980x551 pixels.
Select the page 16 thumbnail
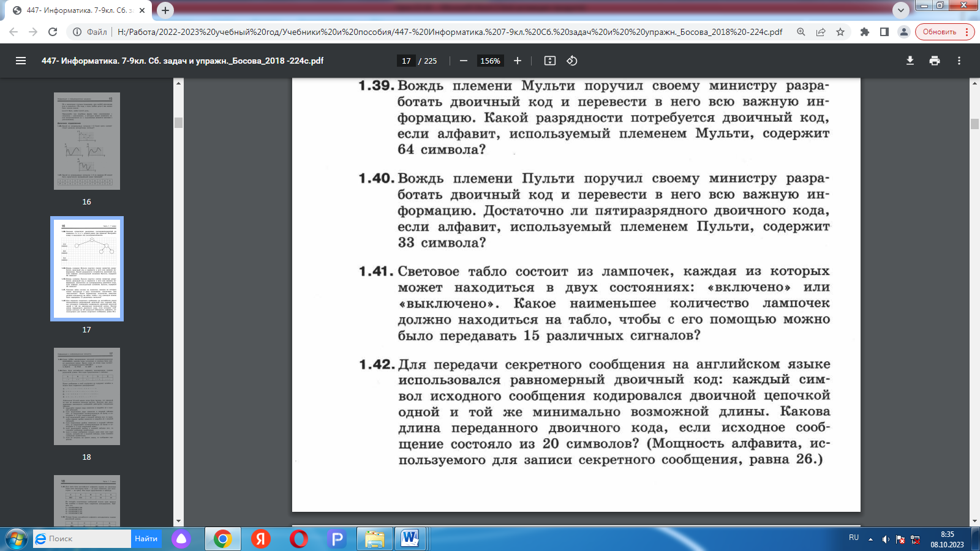(x=87, y=141)
